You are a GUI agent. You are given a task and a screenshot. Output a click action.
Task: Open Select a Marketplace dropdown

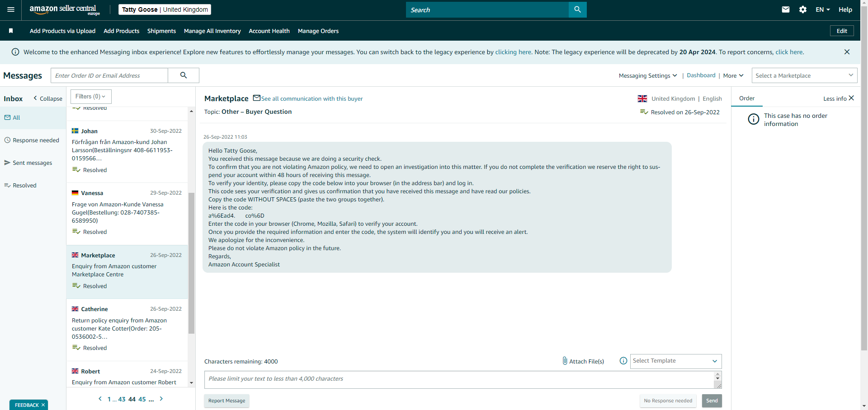click(804, 75)
